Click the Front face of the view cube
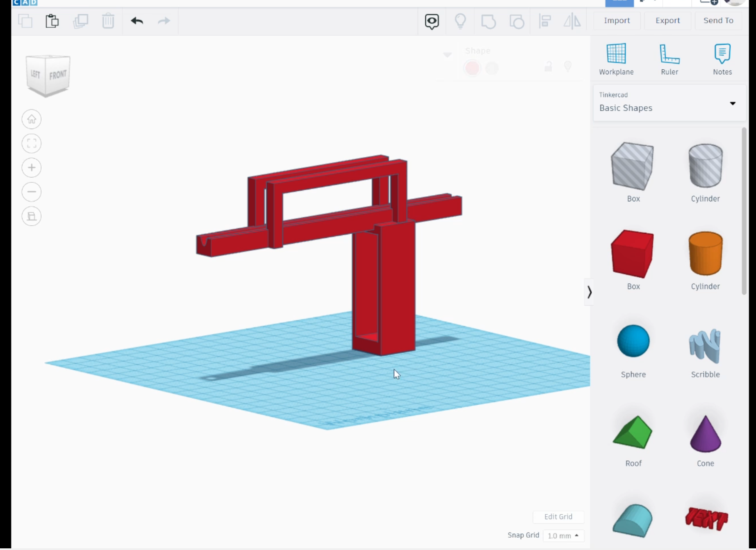The width and height of the screenshot is (756, 550). [x=58, y=75]
